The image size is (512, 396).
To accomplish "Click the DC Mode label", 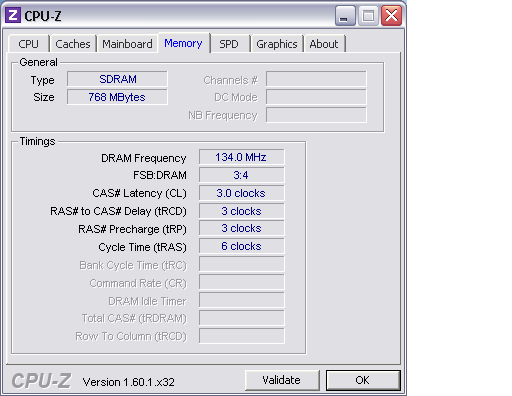I will click(x=236, y=97).
